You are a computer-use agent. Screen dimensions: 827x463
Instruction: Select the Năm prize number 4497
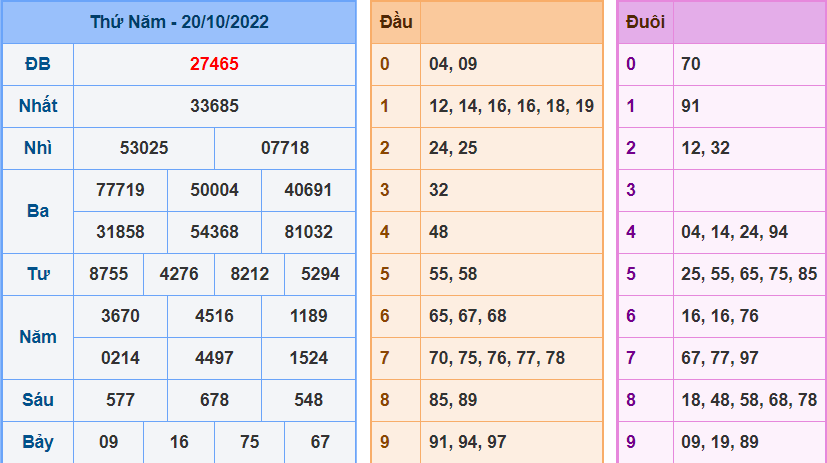[x=214, y=358]
